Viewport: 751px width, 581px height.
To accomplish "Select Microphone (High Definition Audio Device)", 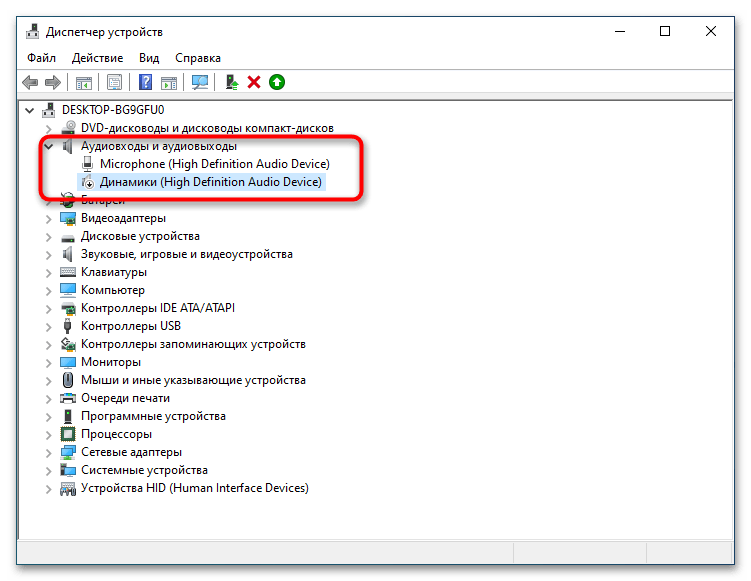I will click(x=215, y=164).
